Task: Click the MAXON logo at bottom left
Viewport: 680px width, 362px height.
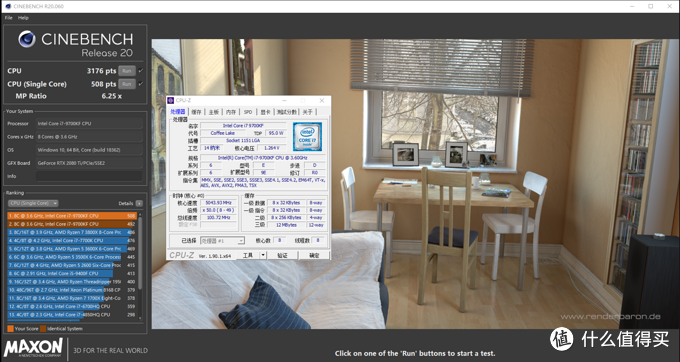Action: (x=33, y=348)
